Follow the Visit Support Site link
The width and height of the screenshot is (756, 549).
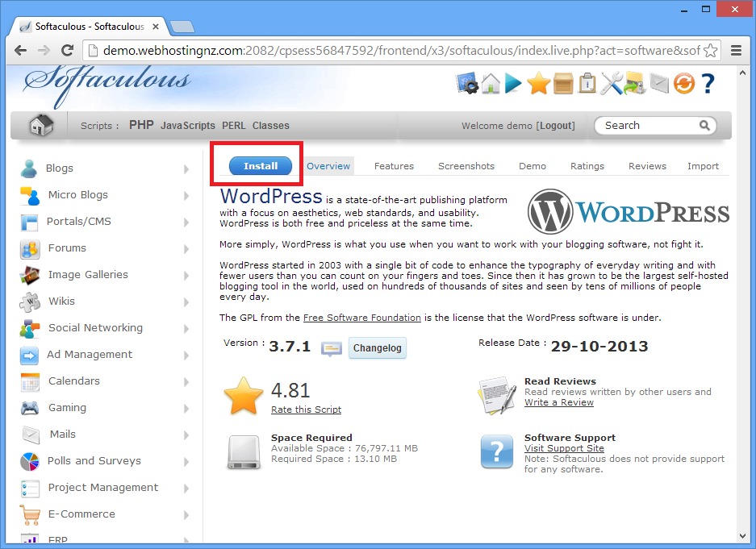point(564,448)
